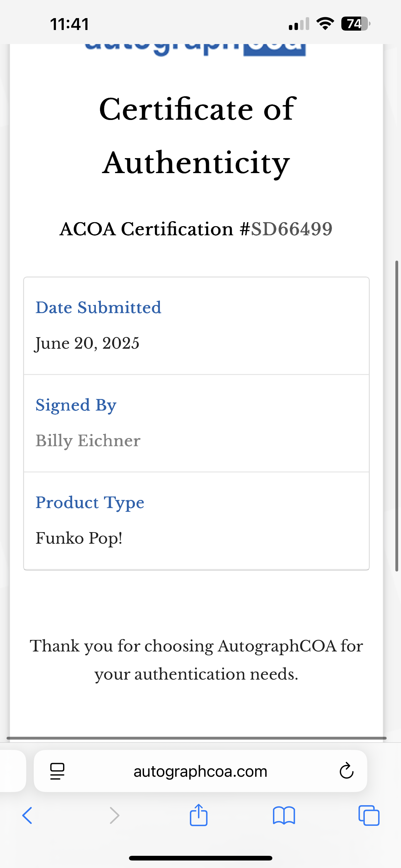
Task: Open the Share sheet icon
Action: coord(199,815)
